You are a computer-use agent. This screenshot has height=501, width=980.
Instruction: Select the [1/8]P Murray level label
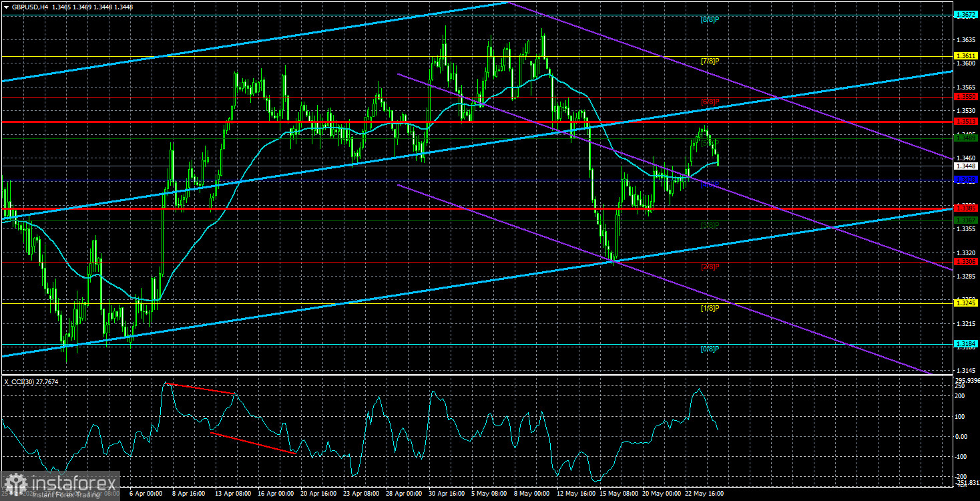tap(710, 308)
